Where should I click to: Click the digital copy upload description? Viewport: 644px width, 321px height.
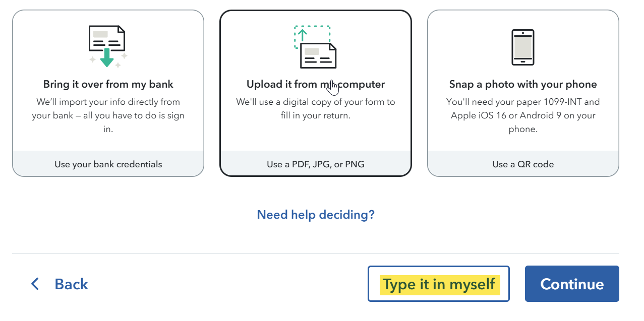[316, 109]
